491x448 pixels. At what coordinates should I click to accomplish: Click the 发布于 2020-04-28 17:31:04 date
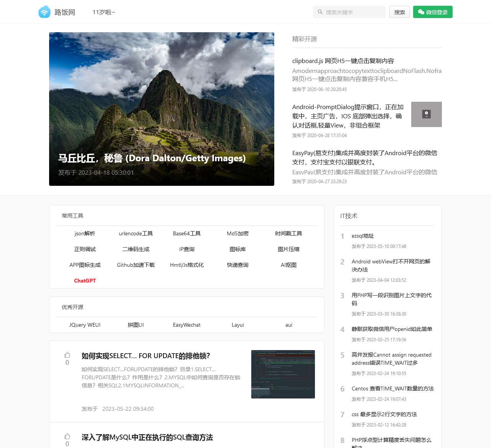point(320,136)
